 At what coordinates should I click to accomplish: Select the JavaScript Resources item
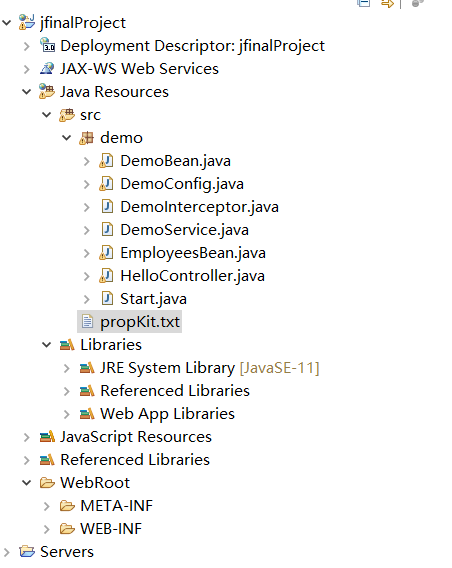pos(136,437)
